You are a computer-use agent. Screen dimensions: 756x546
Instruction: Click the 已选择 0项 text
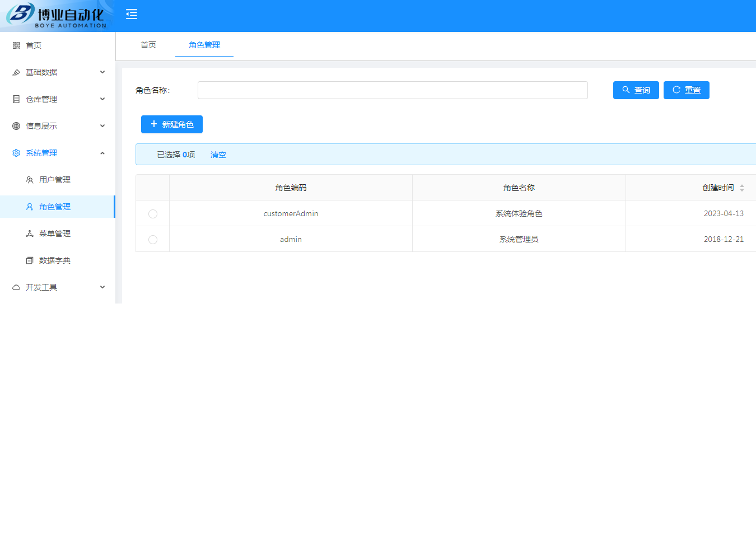click(x=176, y=155)
